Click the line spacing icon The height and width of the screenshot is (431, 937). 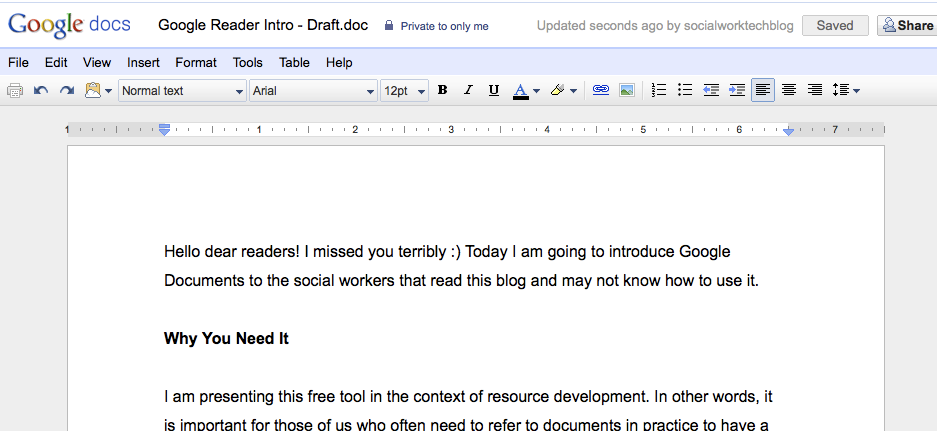[841, 90]
